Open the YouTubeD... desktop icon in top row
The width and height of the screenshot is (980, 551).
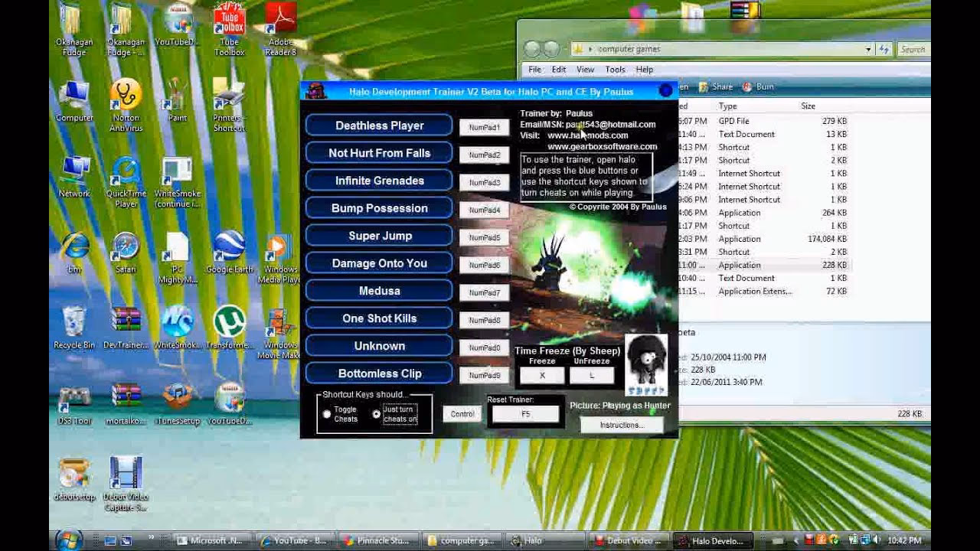click(x=177, y=24)
